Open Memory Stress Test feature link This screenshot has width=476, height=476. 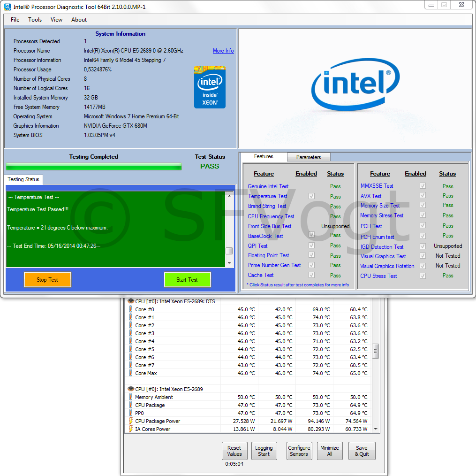click(382, 215)
